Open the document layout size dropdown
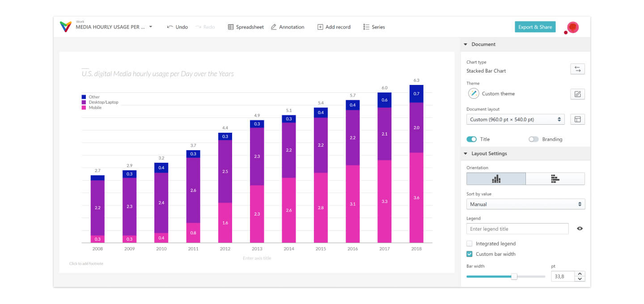 515,119
